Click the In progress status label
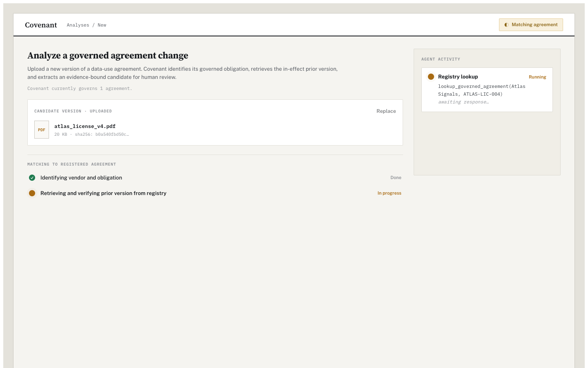Screen dimensions: 588x368 tap(389, 193)
